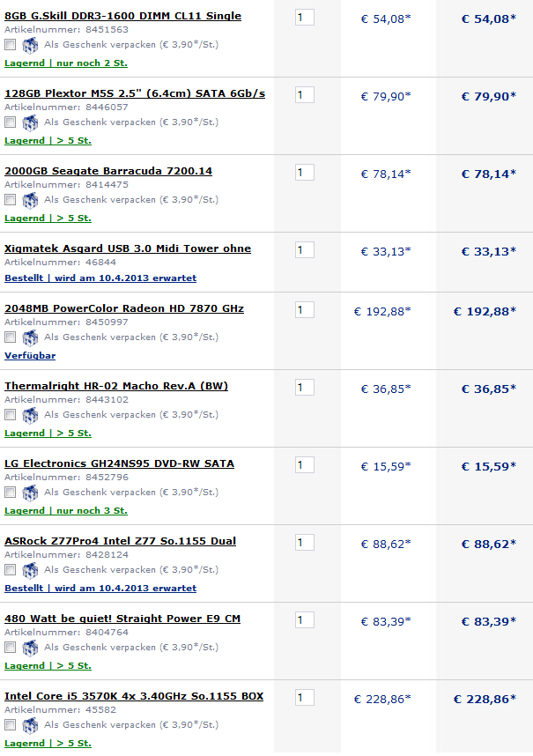Focus quantity field for LG GH24NS95
Image resolution: width=533 pixels, height=756 pixels.
tap(305, 466)
